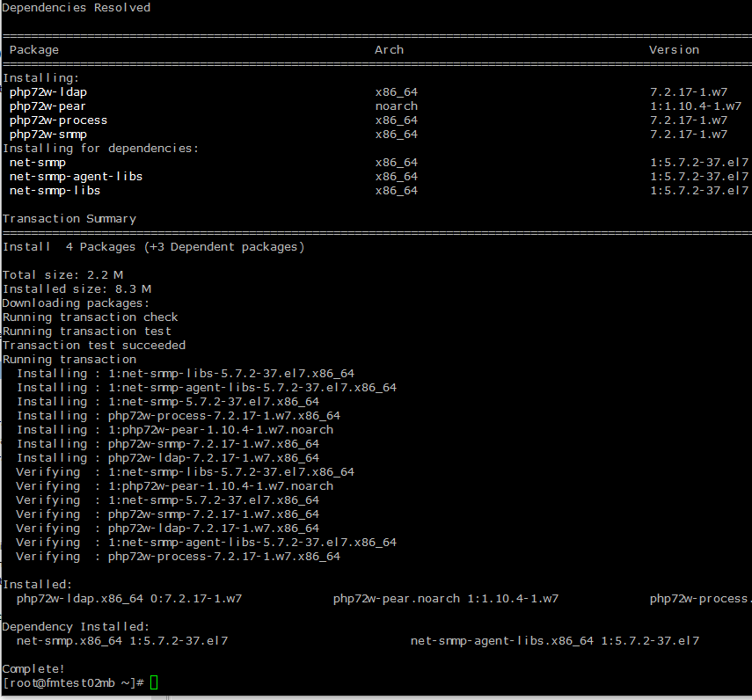The width and height of the screenshot is (752, 700).
Task: Click 'Downloading packages:' line
Action: pos(76,303)
